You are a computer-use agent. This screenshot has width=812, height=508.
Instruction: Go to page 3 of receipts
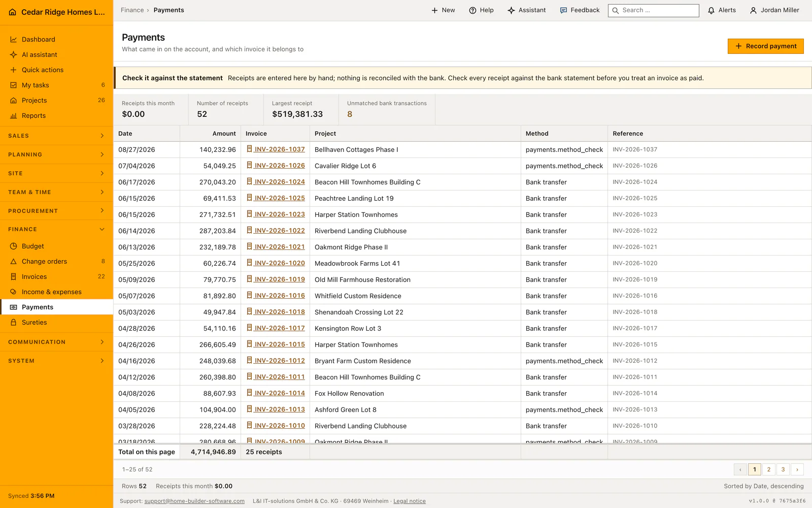point(783,469)
